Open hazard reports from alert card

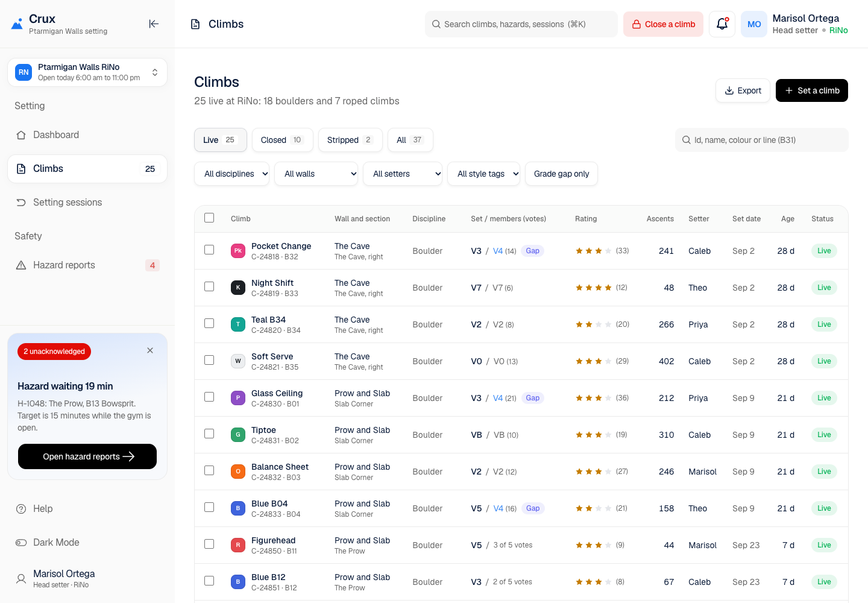87,456
